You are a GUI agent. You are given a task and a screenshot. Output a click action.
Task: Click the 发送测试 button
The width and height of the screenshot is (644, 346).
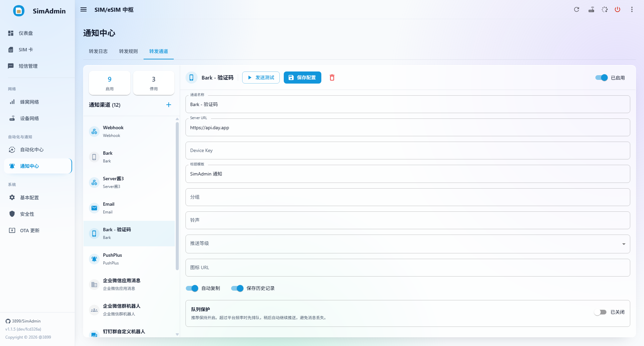pos(261,78)
